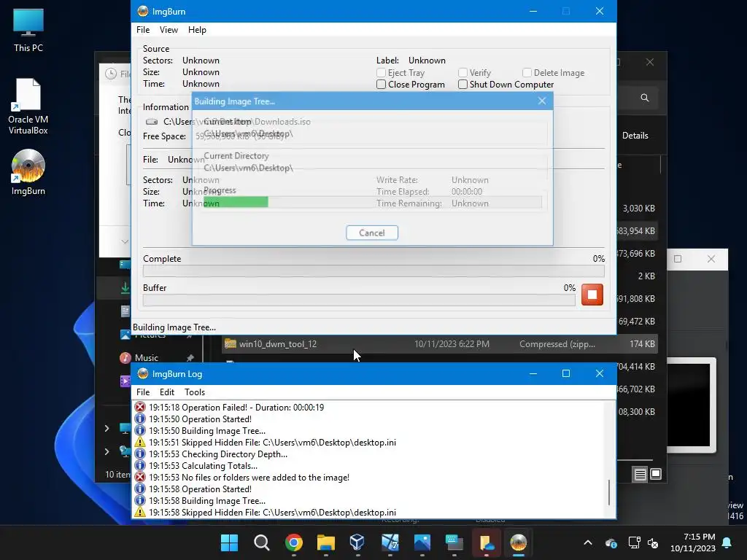Screen dimensions: 747x560
Task: Select the Oracle VM VirtualBox desktop shortcut
Action: pos(28,106)
